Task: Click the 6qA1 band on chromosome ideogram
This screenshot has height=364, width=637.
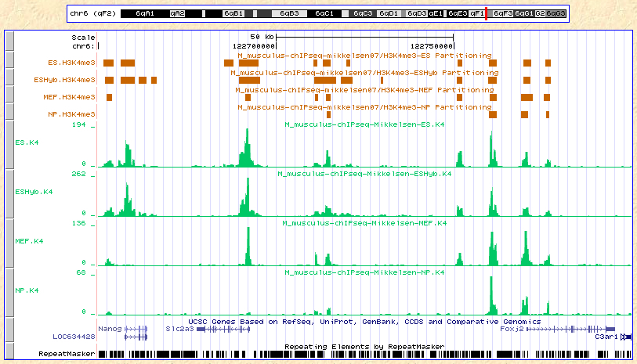Action: click(144, 14)
